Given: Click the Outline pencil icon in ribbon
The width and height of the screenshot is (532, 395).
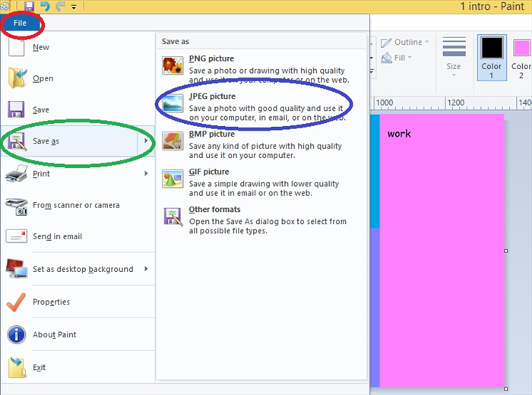Looking at the screenshot, I should click(386, 43).
